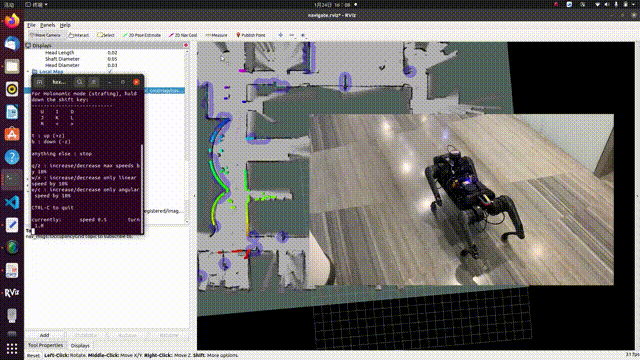Switch to the Displays tab at bottom
Screen dimensions: 640x360
(x=80, y=345)
